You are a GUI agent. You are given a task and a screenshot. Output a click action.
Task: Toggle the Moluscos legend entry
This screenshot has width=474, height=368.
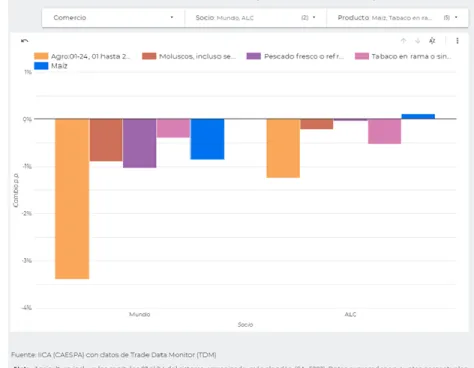(189, 56)
